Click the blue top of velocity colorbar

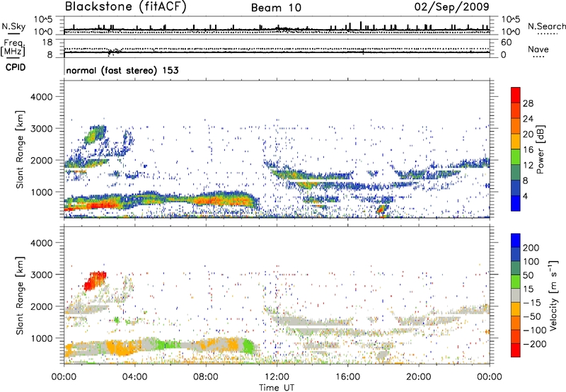click(516, 241)
